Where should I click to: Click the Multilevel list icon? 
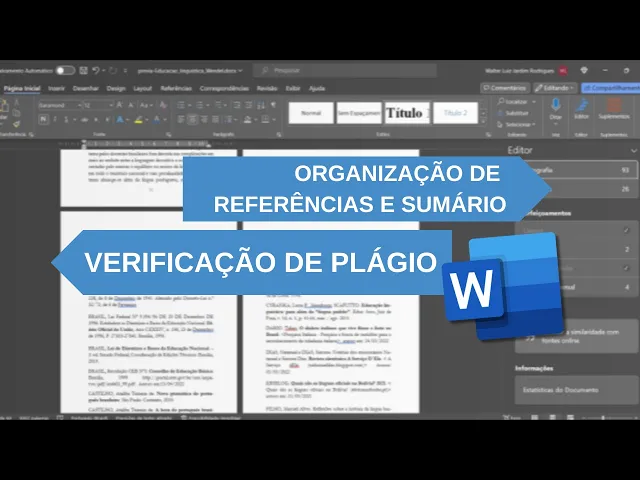click(x=218, y=105)
